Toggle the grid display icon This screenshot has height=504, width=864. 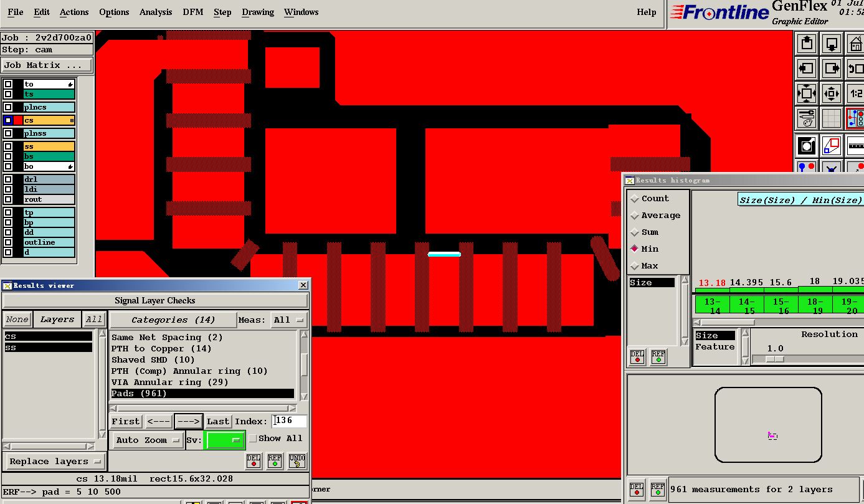pyautogui.click(x=832, y=118)
